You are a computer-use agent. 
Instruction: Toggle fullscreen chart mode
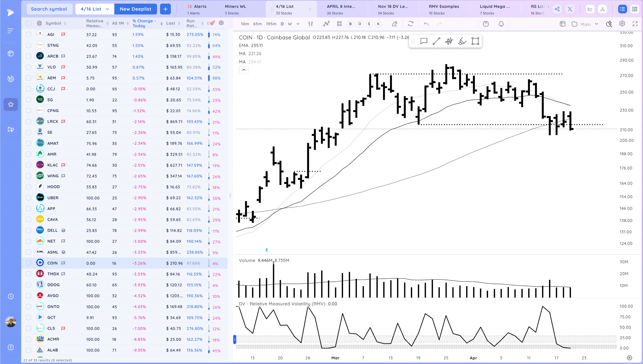[x=635, y=24]
